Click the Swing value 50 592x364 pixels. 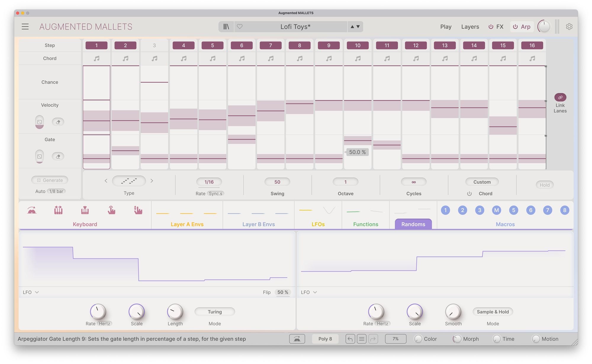click(277, 182)
